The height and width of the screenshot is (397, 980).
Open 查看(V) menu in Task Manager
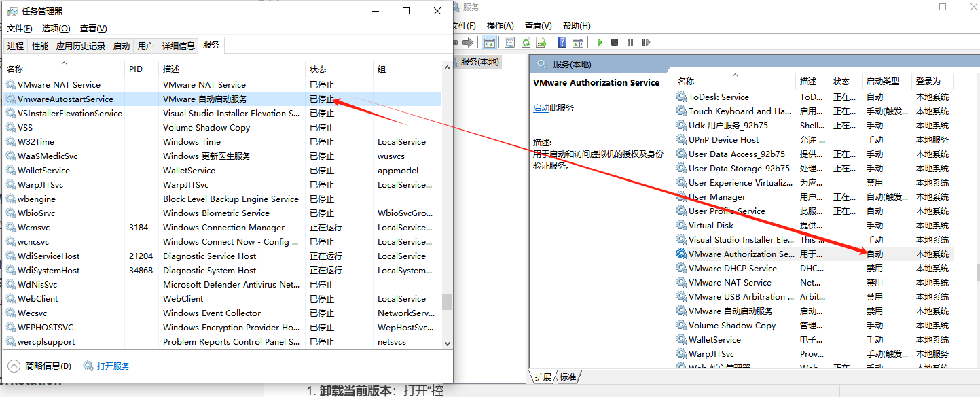(94, 29)
